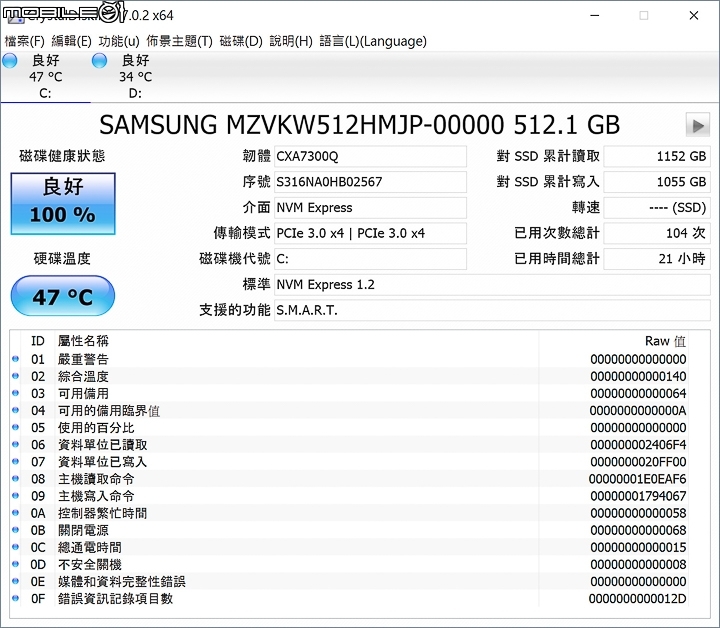Click the 良好 100 % health status button
Screen dimensions: 720x628
63,204
